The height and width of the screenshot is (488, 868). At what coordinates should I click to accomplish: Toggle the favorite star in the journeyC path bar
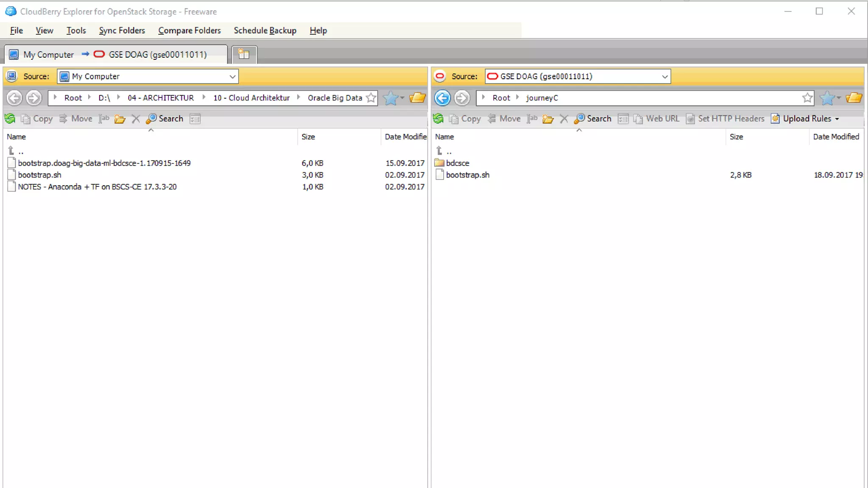tap(807, 98)
